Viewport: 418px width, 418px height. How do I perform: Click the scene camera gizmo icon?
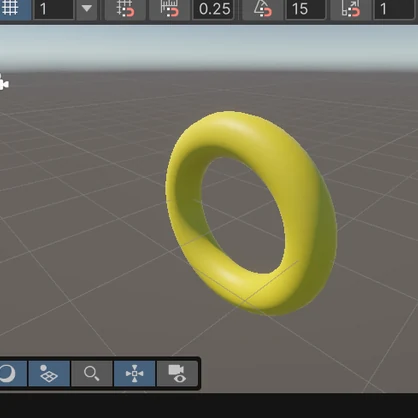(4, 83)
